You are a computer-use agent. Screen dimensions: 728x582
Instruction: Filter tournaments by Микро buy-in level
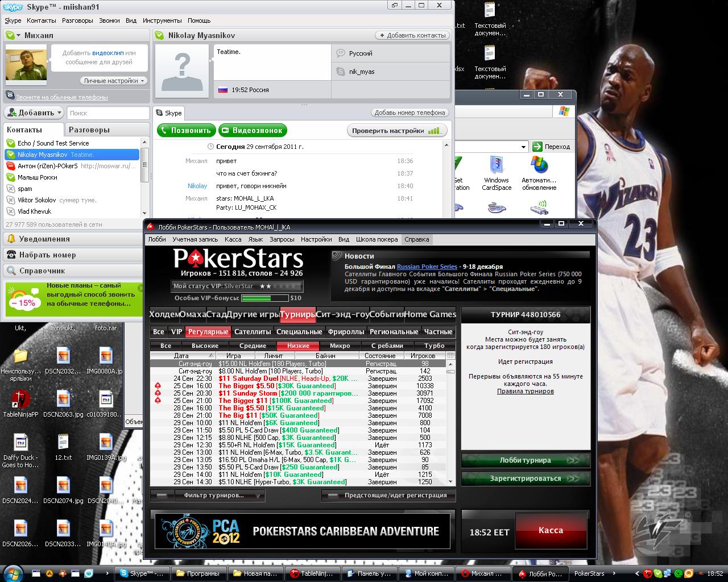340,346
